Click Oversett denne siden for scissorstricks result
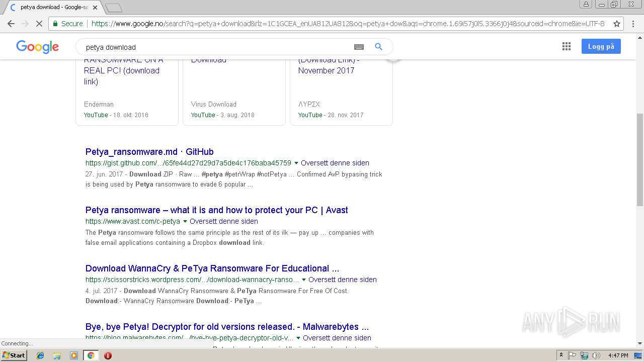 pos(343,280)
